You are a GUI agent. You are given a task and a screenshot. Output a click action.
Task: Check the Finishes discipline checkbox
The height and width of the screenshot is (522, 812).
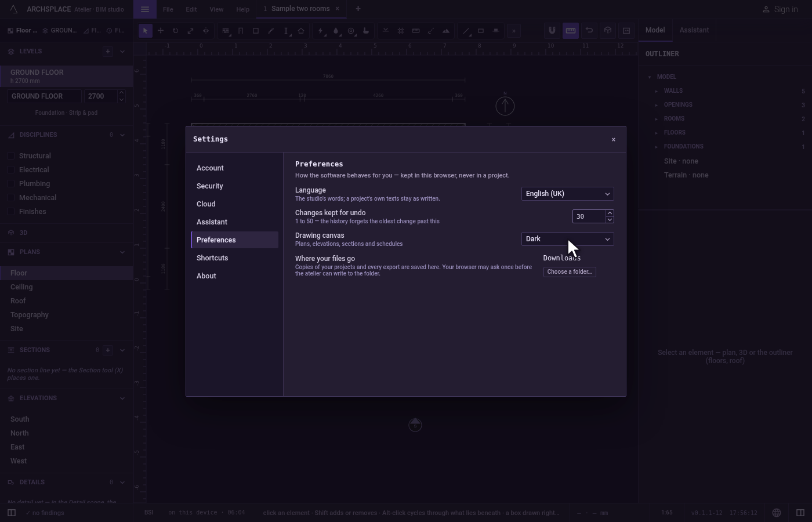click(x=10, y=212)
